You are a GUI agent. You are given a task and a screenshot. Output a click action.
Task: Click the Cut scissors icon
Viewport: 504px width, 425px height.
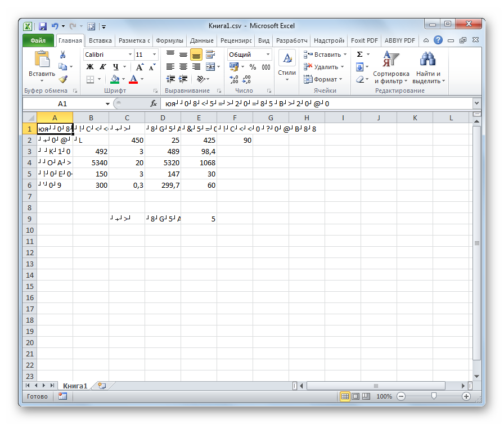pos(63,55)
